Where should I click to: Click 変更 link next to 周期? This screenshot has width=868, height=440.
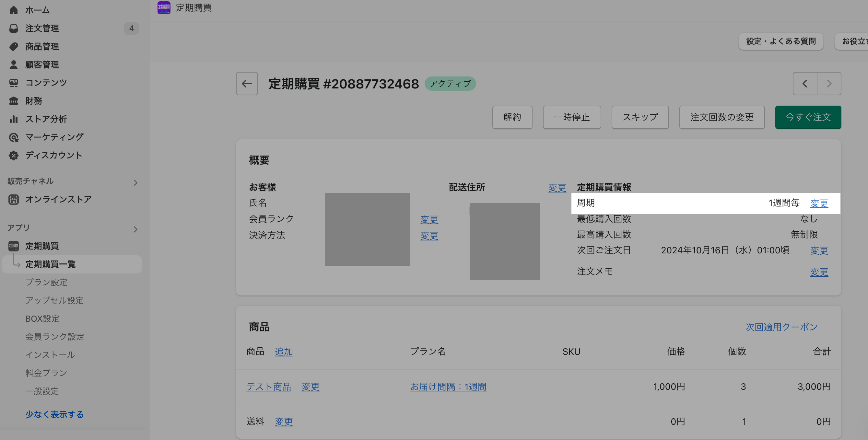pyautogui.click(x=819, y=203)
